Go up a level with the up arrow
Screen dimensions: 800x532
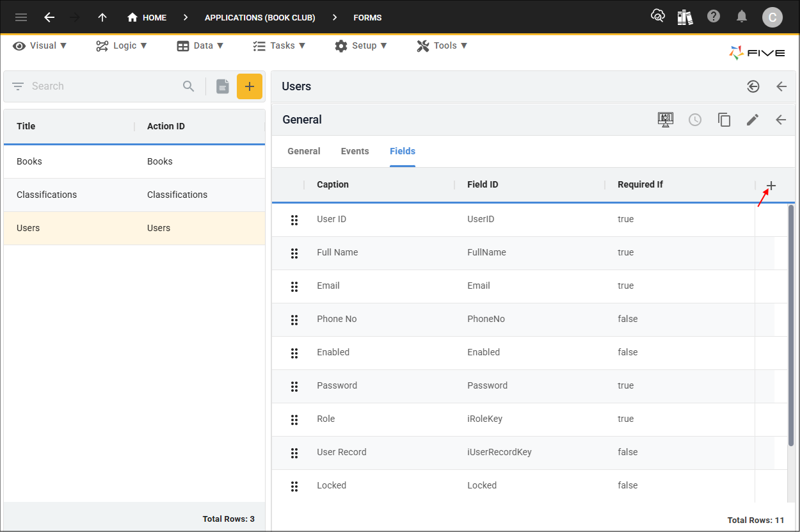click(x=102, y=17)
